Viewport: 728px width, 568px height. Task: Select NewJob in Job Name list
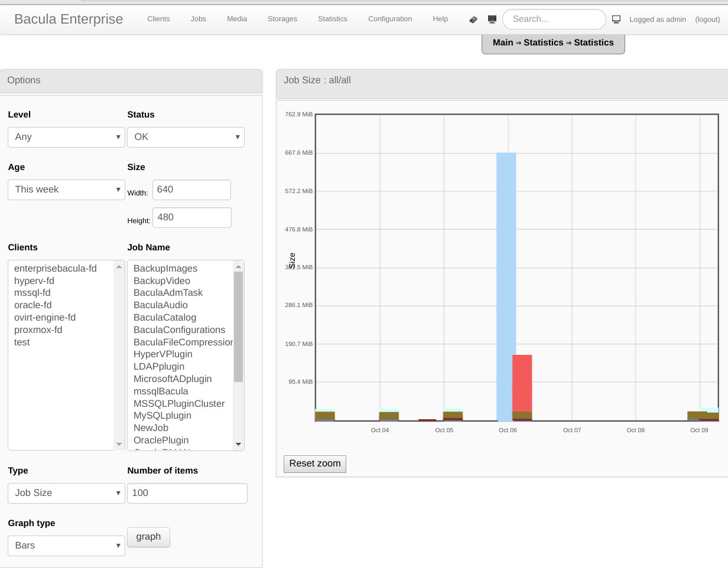180,428
